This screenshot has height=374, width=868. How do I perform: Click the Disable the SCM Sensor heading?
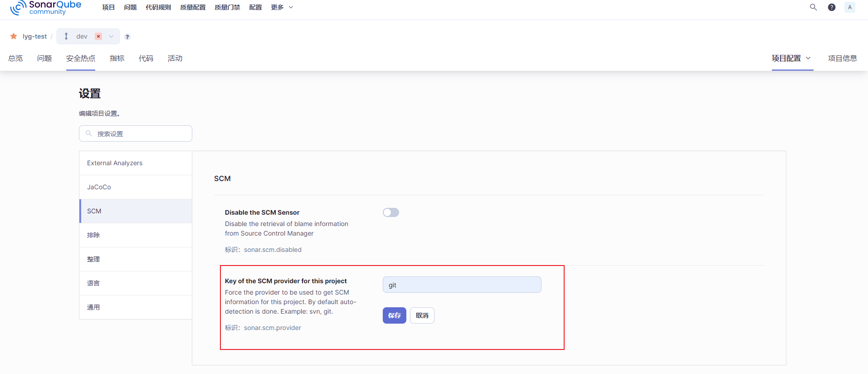point(262,212)
